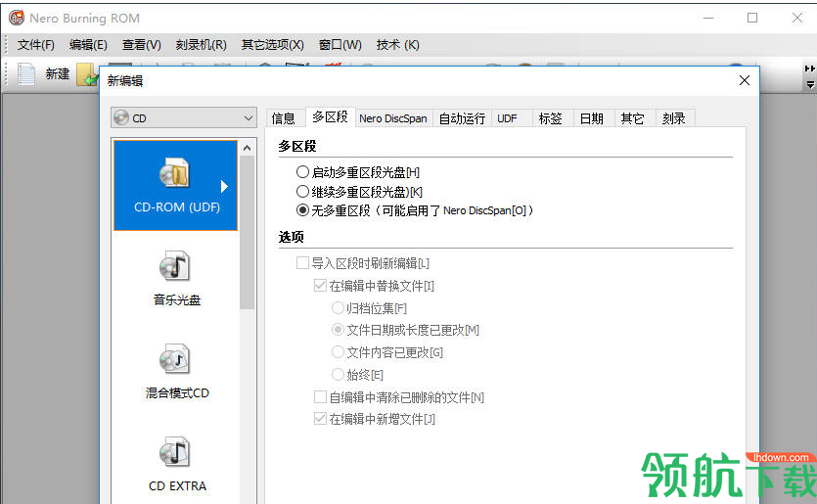The height and width of the screenshot is (504, 817).
Task: Open the CD disc type dropdown
Action: 184,117
